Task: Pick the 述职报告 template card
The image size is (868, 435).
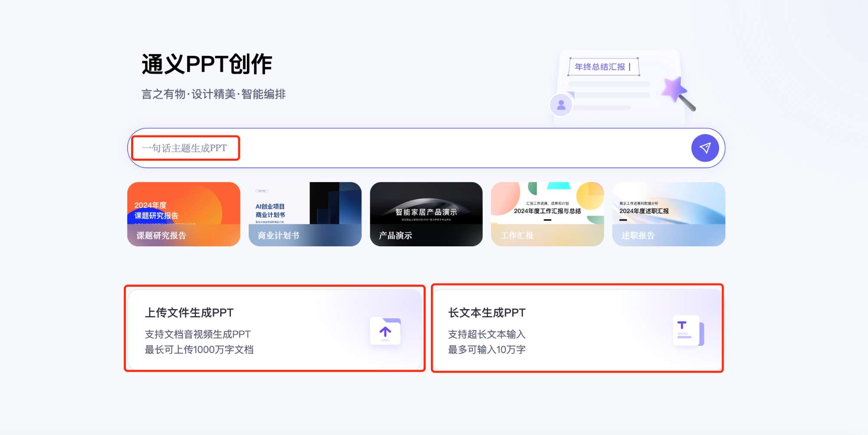Action: point(669,214)
